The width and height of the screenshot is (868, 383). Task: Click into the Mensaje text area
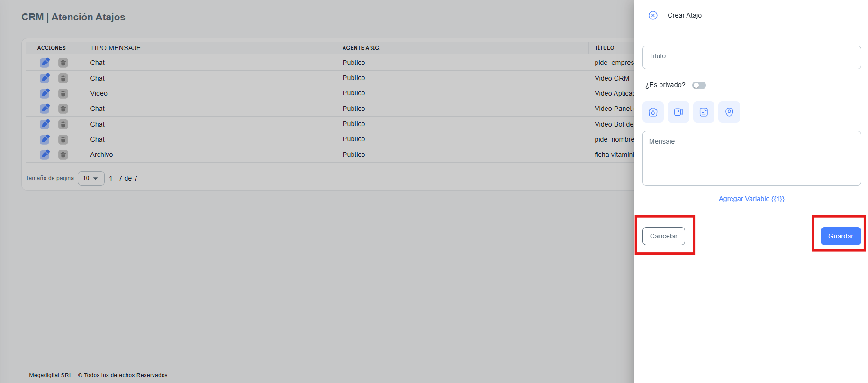751,158
